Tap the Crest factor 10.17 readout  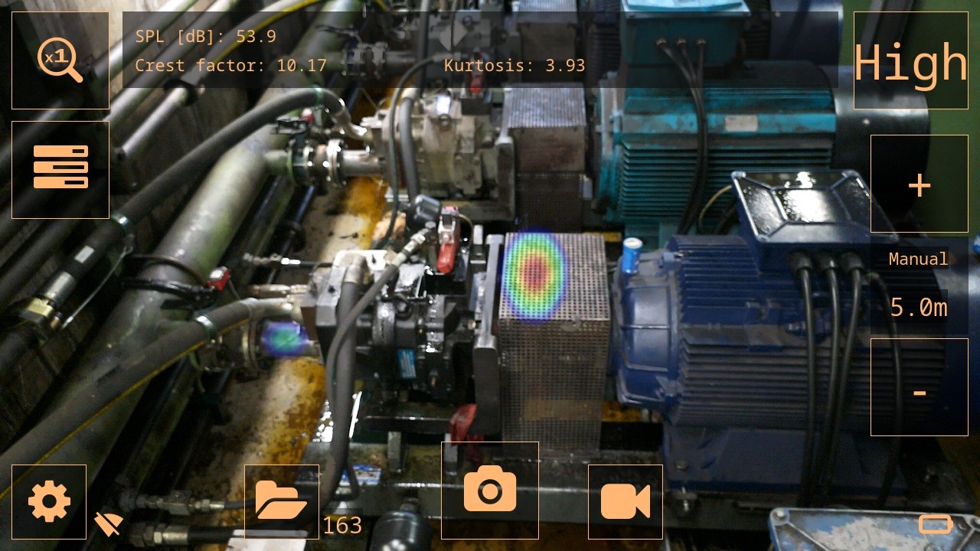click(231, 65)
